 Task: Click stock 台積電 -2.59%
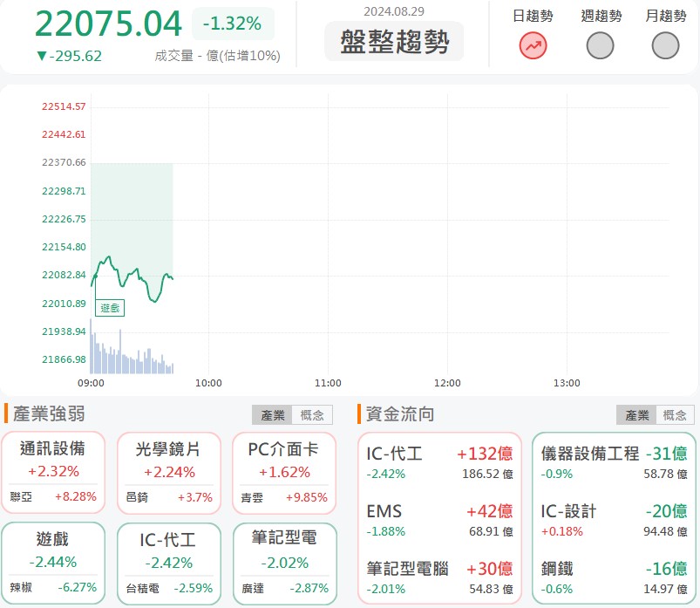(169, 588)
